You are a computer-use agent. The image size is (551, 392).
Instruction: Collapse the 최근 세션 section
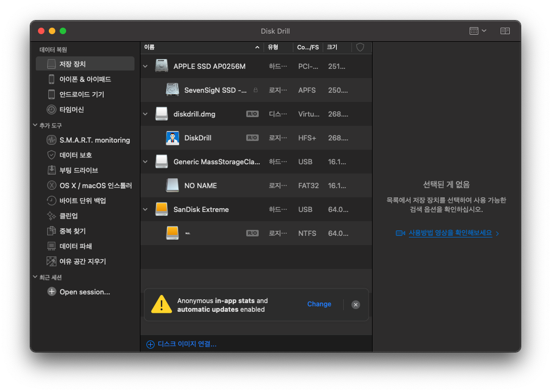tap(35, 277)
